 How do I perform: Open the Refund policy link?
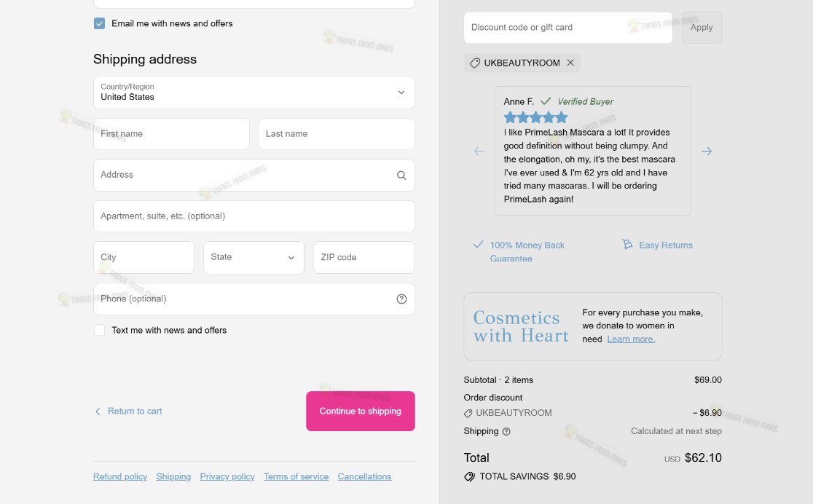click(x=120, y=476)
